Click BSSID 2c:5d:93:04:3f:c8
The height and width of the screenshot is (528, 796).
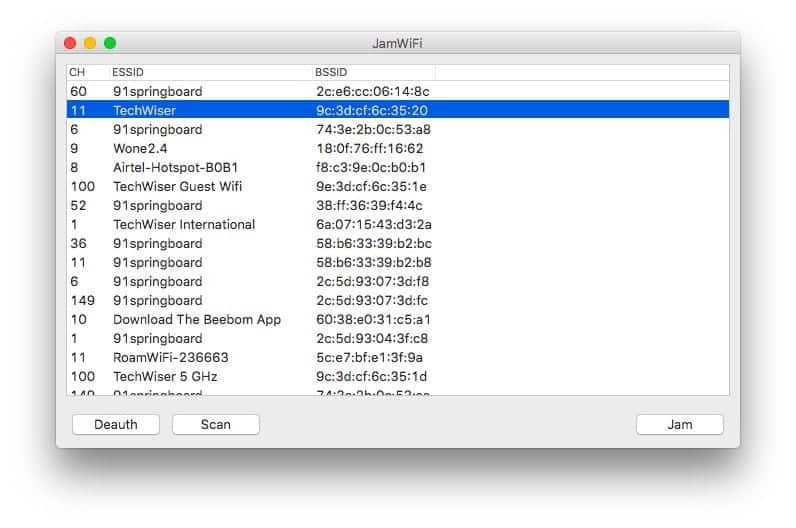[372, 339]
